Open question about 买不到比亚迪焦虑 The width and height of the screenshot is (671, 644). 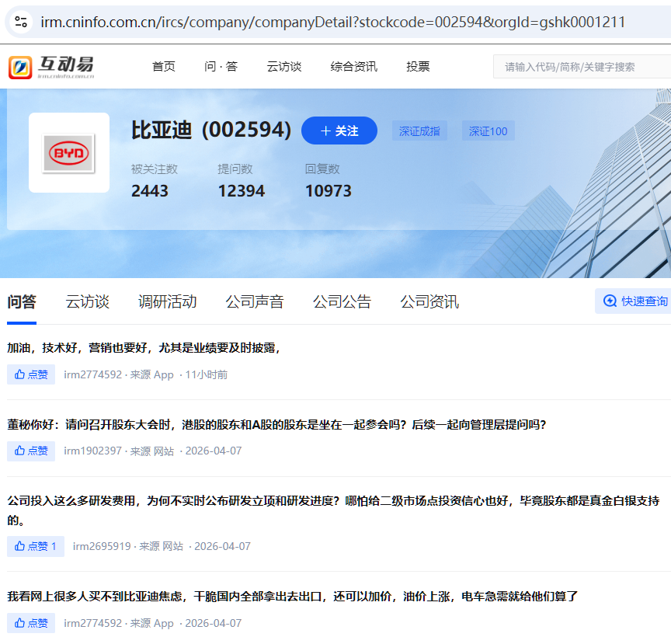292,597
